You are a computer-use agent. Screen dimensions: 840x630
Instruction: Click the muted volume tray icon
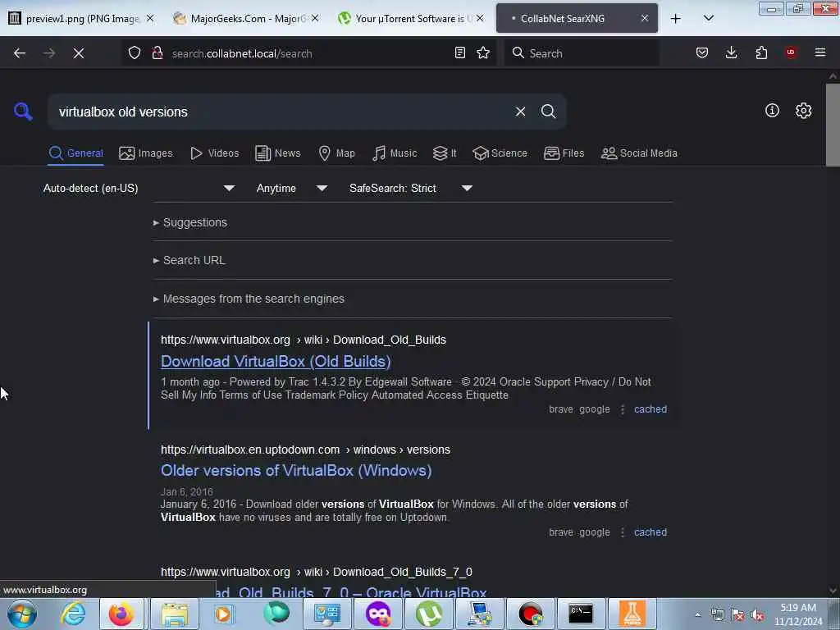757,615
